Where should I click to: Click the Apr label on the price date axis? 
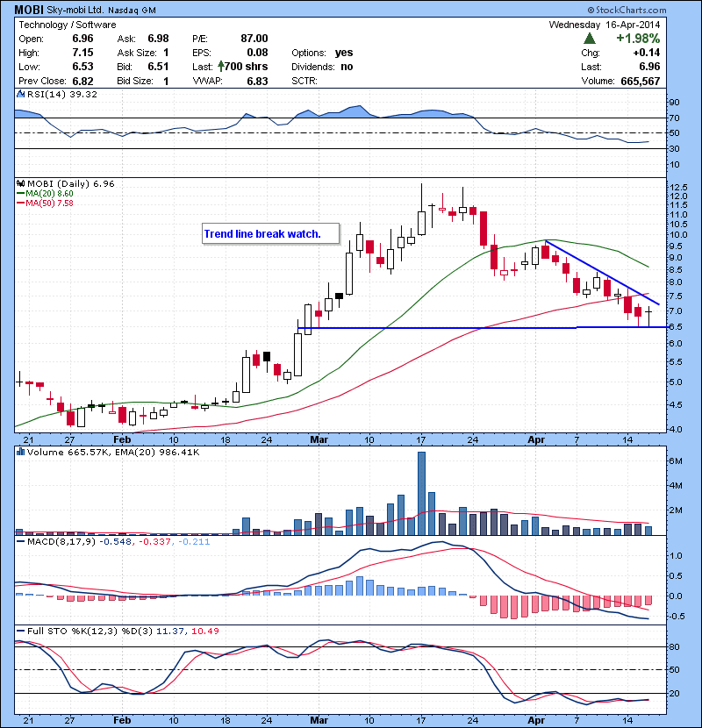point(536,439)
